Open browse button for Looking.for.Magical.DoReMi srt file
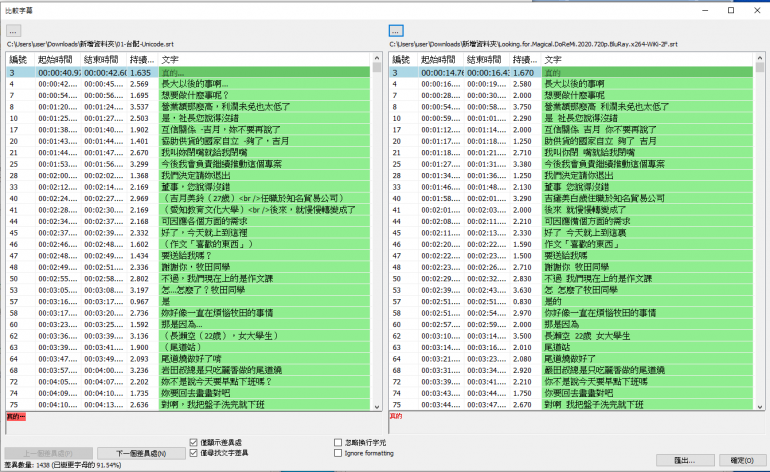Screen dimensions: 770x472 [x=396, y=31]
